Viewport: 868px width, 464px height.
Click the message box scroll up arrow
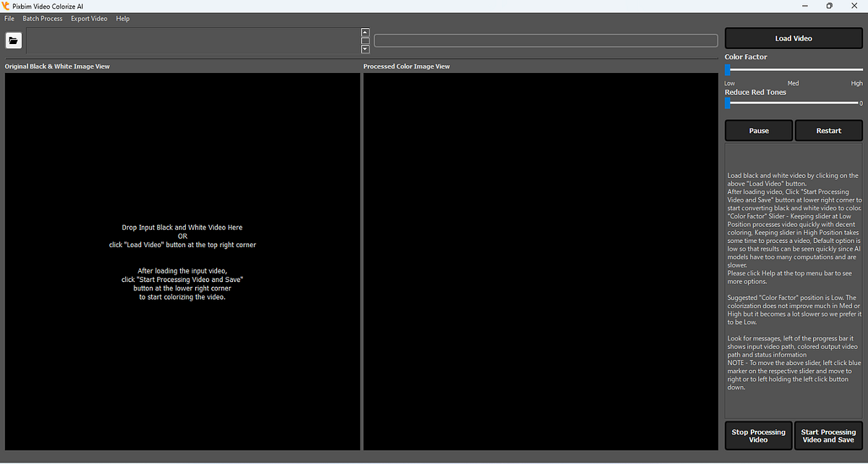[x=365, y=32]
